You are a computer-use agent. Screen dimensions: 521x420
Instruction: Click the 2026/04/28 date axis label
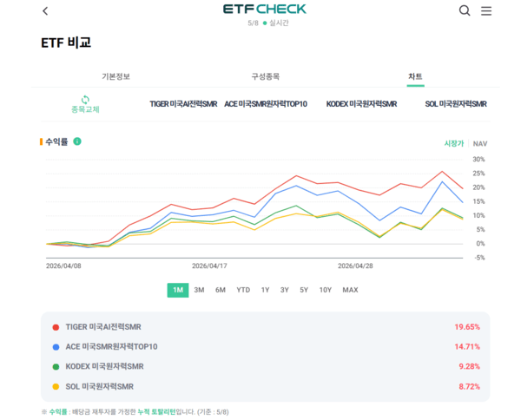[355, 266]
